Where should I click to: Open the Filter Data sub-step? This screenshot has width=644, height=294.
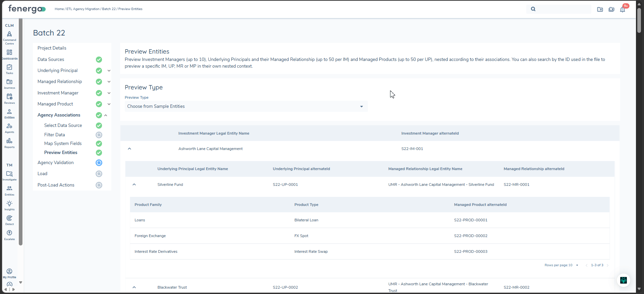click(55, 135)
